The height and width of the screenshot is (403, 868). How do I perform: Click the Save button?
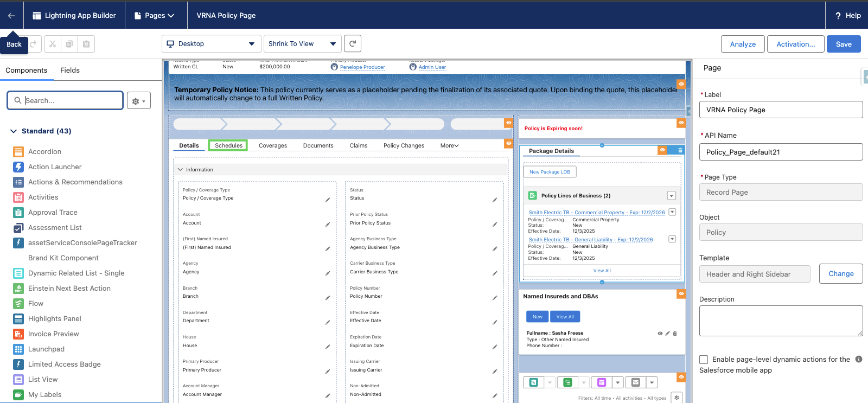click(844, 44)
